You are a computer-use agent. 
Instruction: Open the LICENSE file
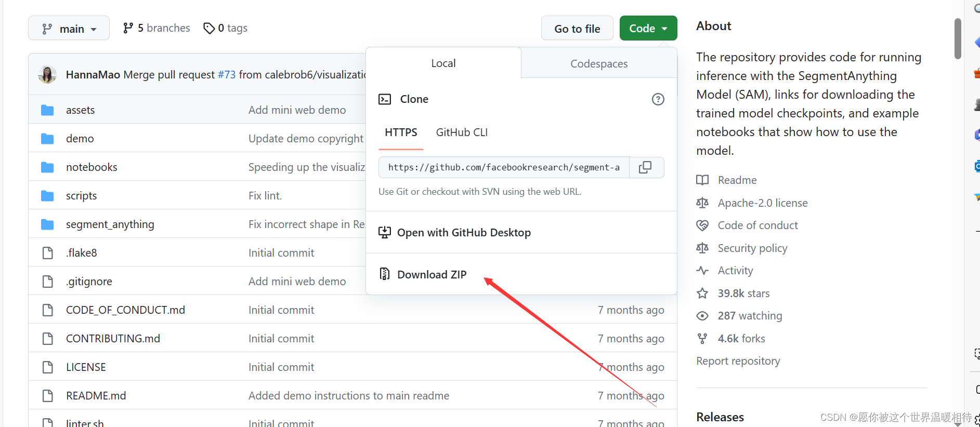pyautogui.click(x=86, y=367)
